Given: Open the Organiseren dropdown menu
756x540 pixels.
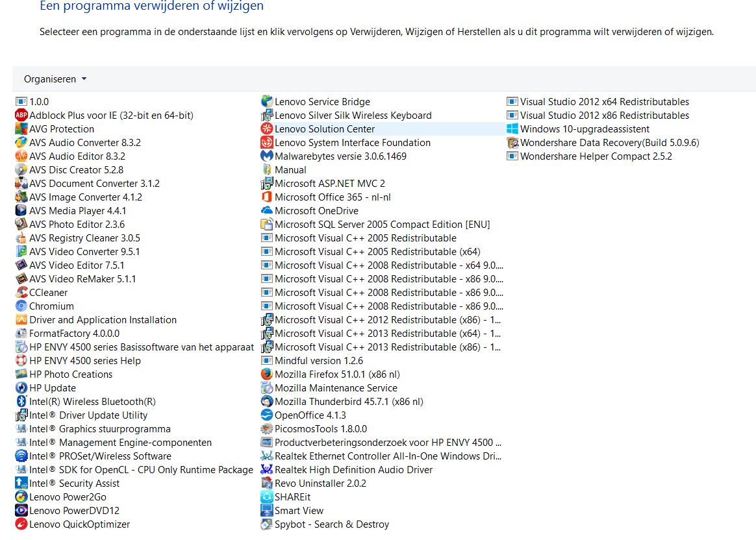Looking at the screenshot, I should tap(55, 79).
